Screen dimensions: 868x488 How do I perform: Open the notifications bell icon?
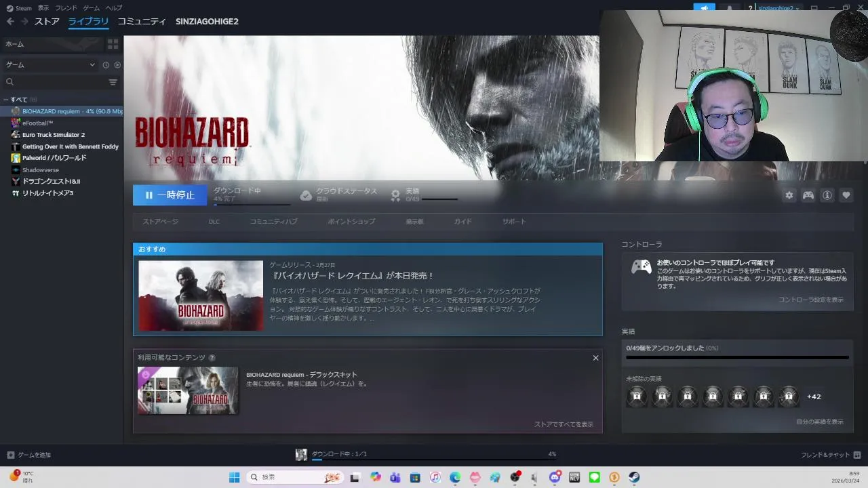coord(730,9)
